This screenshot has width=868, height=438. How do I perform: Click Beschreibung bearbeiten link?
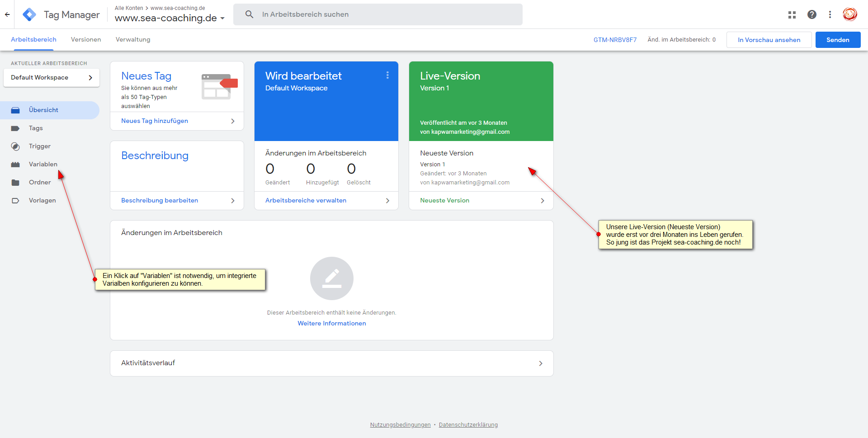(x=160, y=201)
